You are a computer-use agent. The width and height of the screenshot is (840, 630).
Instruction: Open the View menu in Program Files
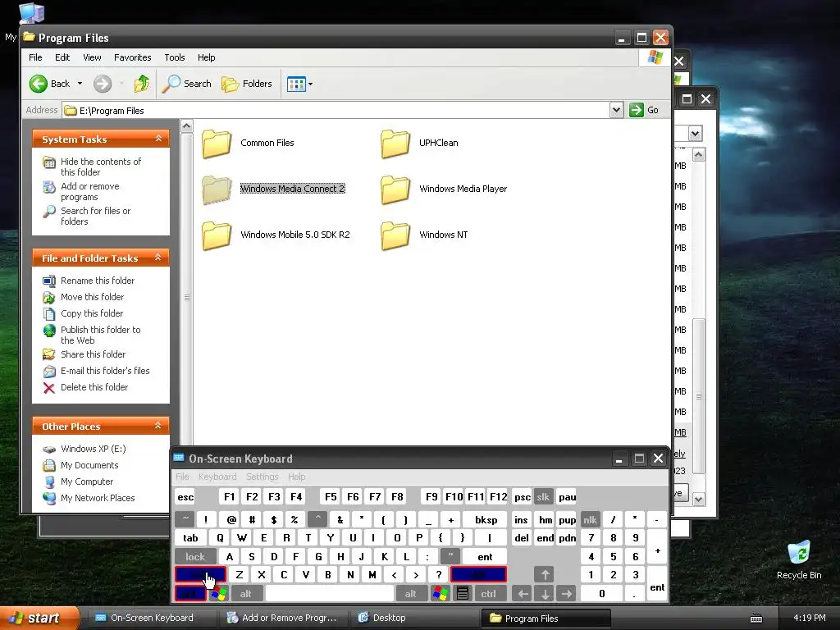(x=92, y=57)
